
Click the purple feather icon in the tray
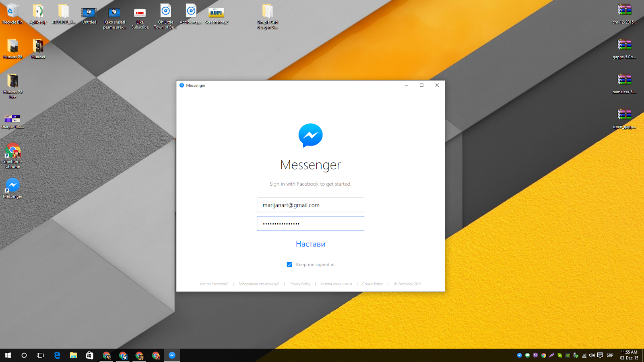552,355
